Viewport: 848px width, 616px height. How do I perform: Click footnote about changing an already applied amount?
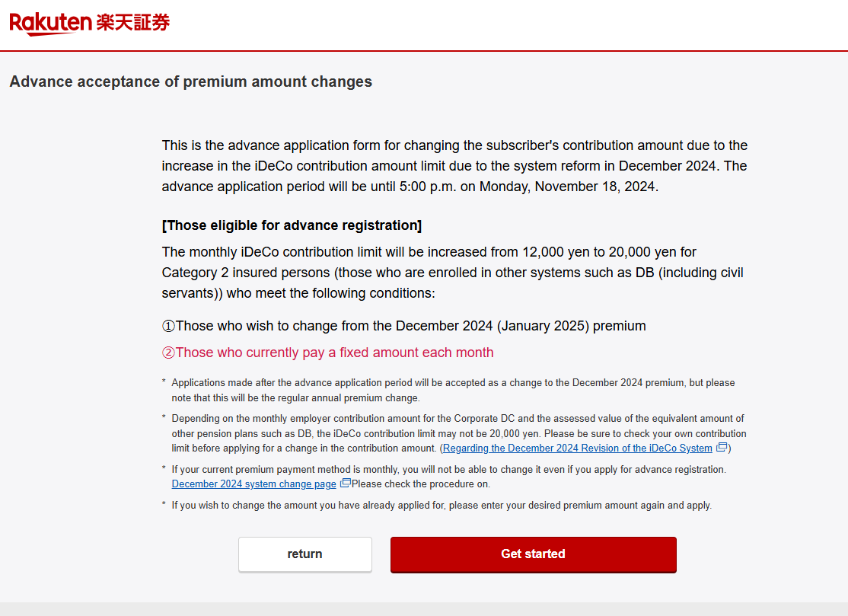442,505
